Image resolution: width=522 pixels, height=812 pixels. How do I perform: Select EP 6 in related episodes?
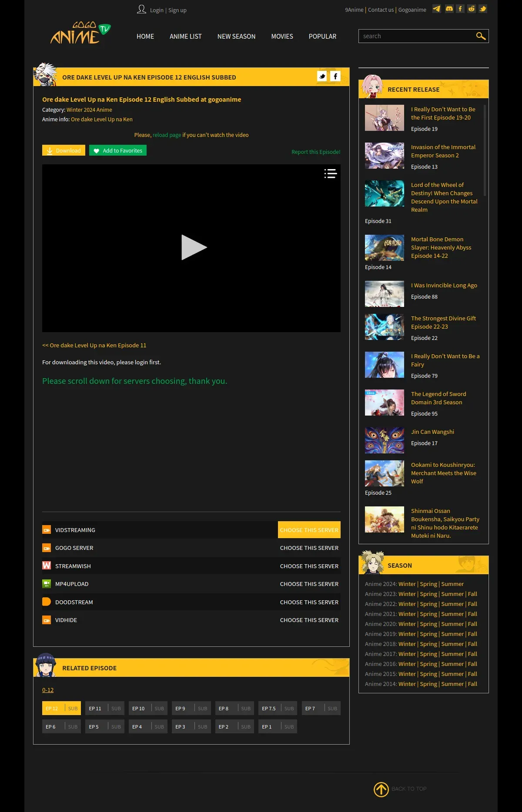coord(61,726)
